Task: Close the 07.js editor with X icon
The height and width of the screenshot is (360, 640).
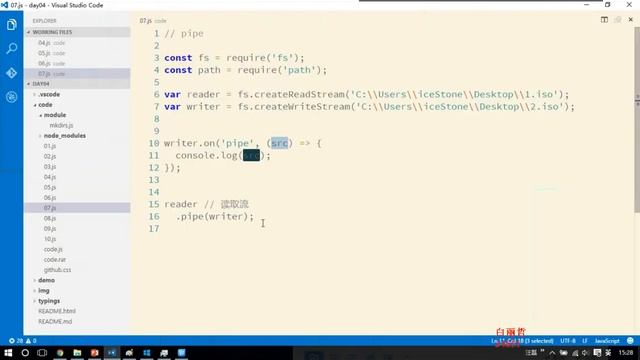Action: point(631,20)
